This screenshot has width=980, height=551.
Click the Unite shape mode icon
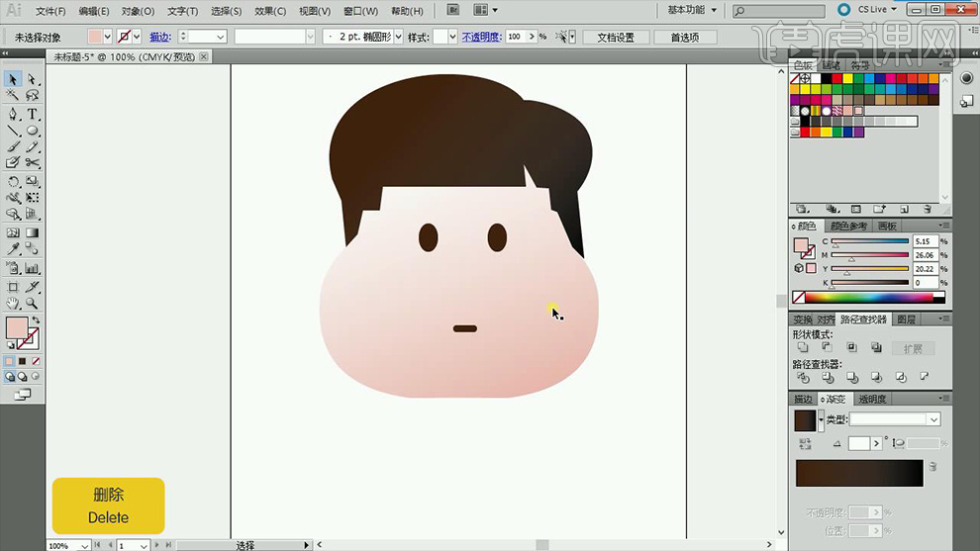tap(803, 348)
